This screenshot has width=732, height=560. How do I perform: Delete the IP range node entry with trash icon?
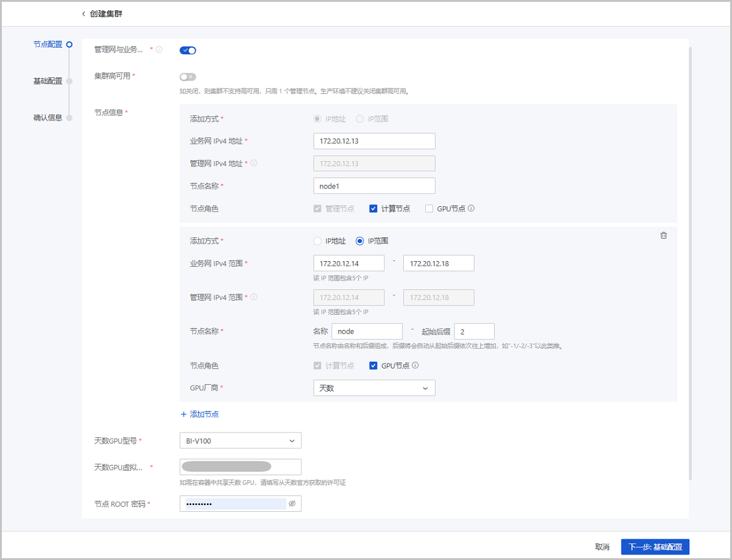pyautogui.click(x=664, y=235)
